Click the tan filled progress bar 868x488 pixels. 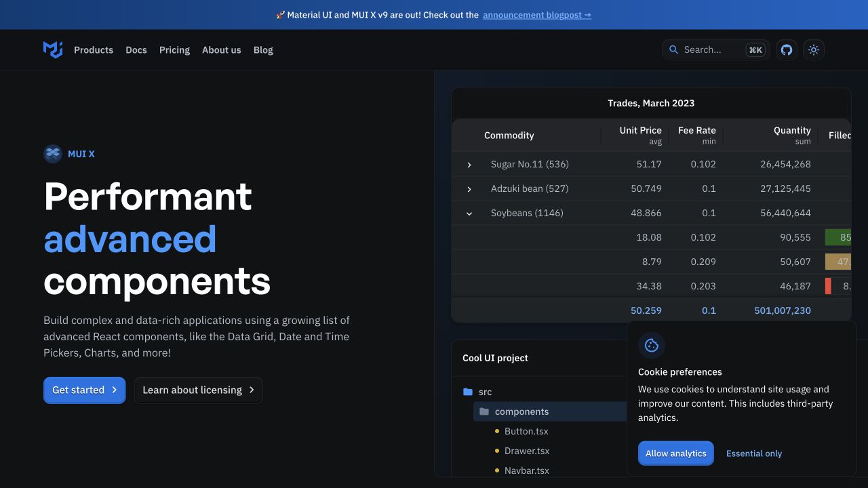(x=838, y=262)
